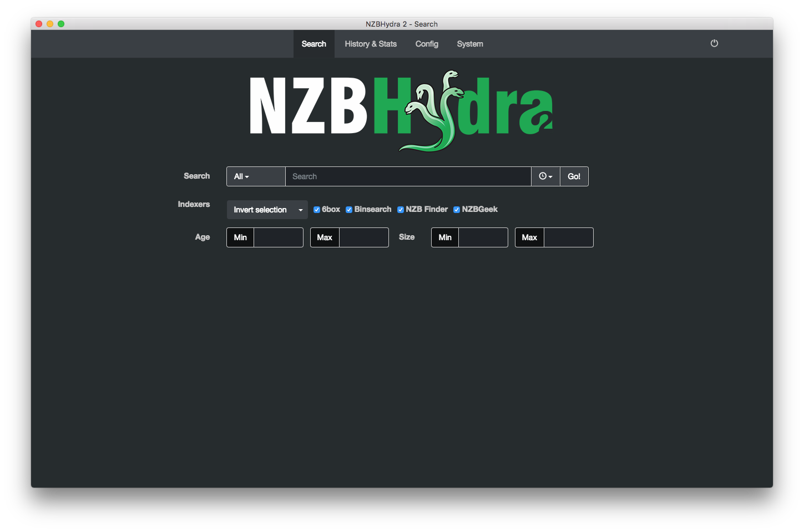Focus the Size Max input field
The height and width of the screenshot is (532, 804).
[568, 237]
